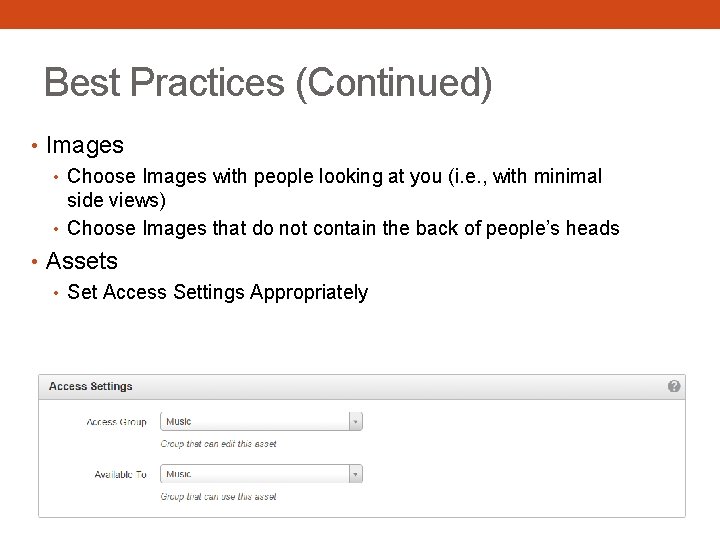Viewport: 720px width, 540px height.
Task: Click the Access Group label
Action: click(116, 422)
